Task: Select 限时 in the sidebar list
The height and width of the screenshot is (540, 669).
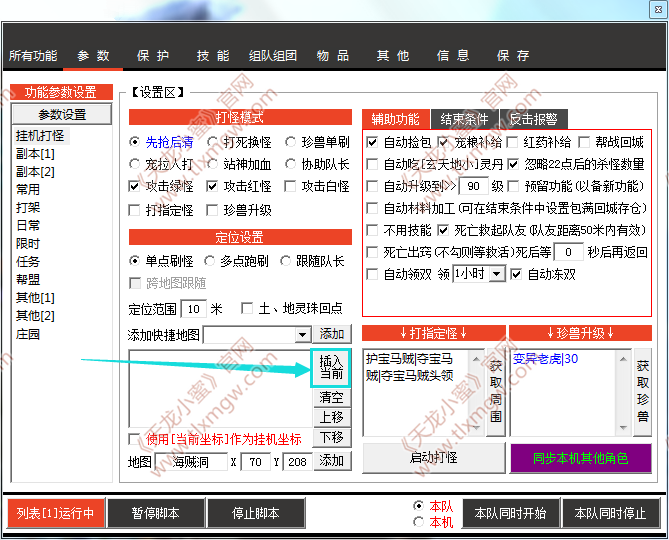Action: 28,244
